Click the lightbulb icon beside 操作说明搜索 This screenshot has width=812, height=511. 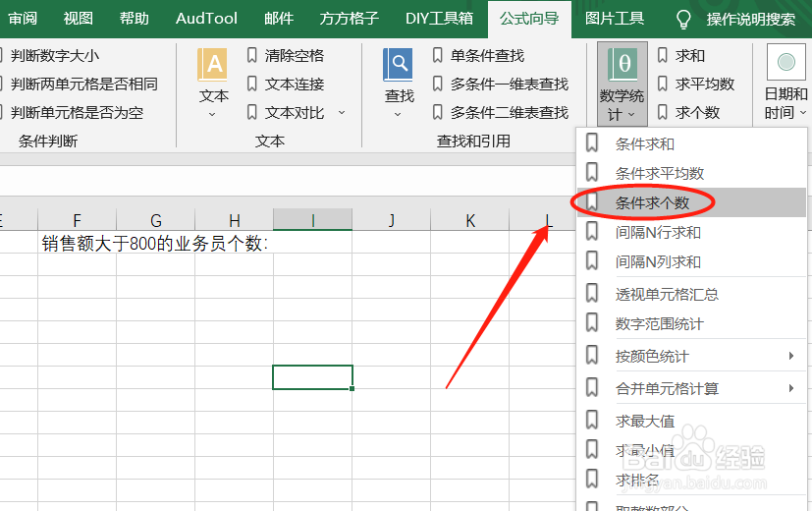coord(683,20)
